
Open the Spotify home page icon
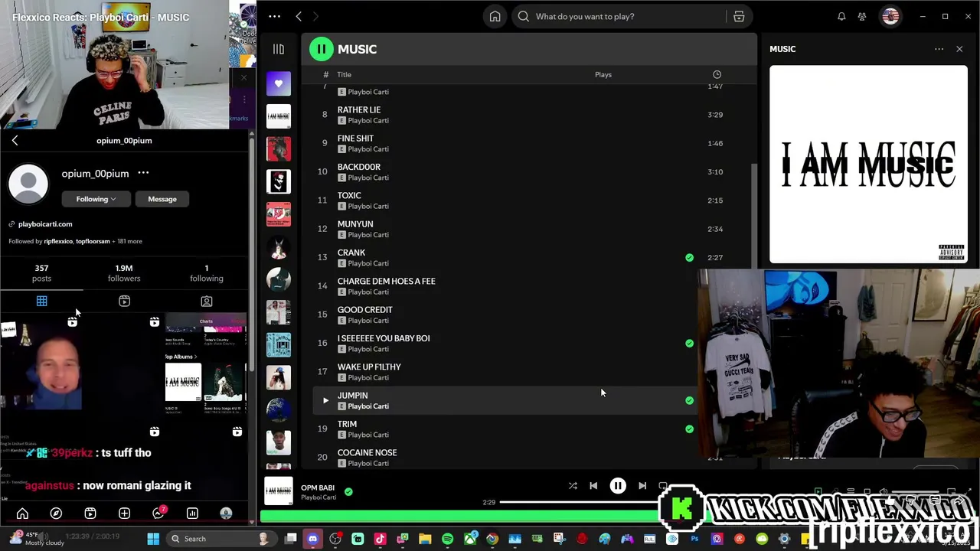(495, 16)
